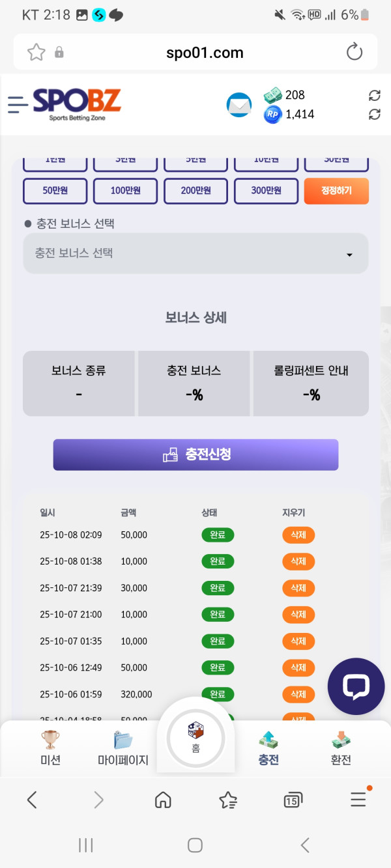The height and width of the screenshot is (868, 391).
Task: Choose the 300만원 amount button
Action: tap(266, 191)
